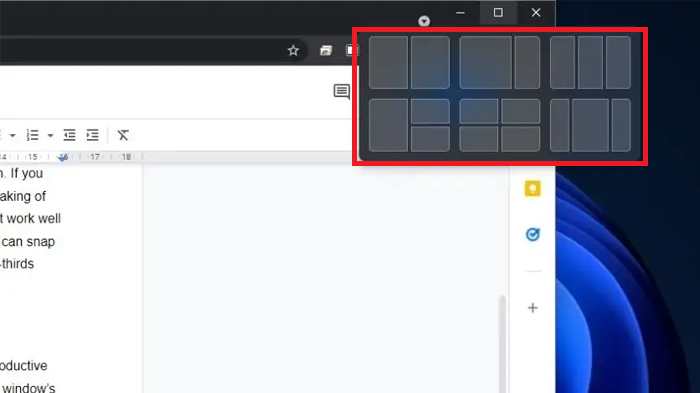Open comment history in Google Docs
Viewport: 700px width, 393px height.
pyautogui.click(x=342, y=92)
